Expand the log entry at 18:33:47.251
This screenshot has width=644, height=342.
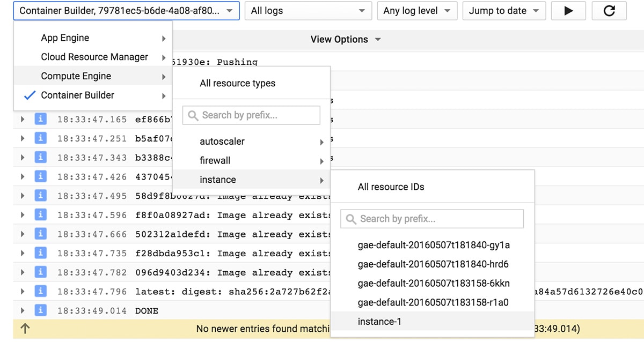pos(23,138)
